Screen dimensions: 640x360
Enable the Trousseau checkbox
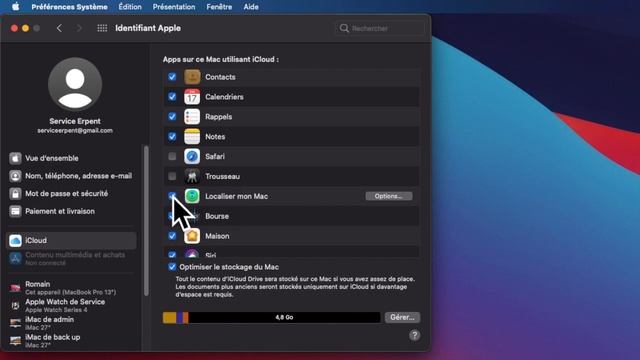pos(172,176)
